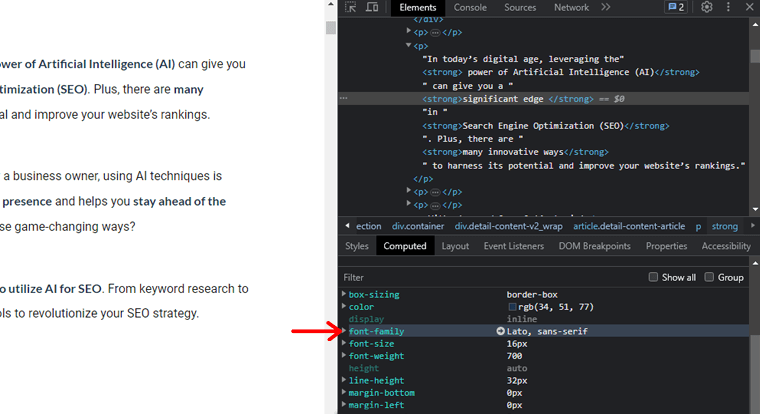
Task: Click the DOM tree scrollbar down arrow
Action: click(755, 209)
